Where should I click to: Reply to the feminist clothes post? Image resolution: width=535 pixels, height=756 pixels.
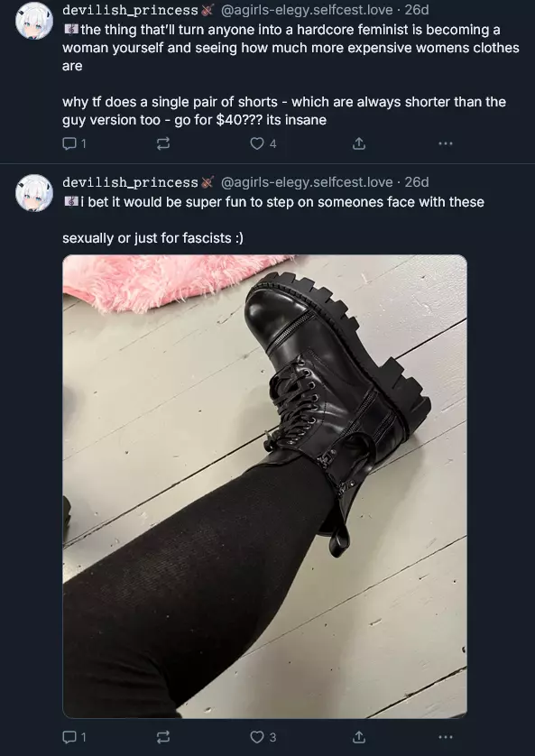(x=74, y=143)
